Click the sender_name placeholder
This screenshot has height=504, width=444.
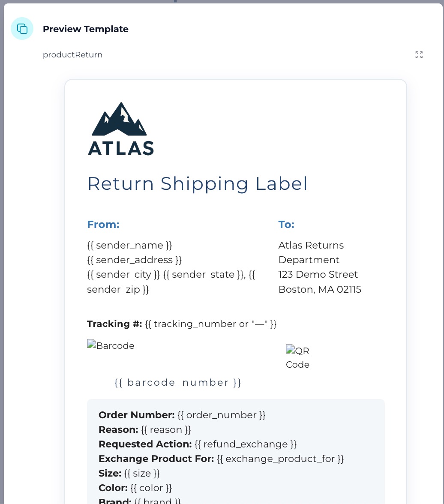[x=129, y=245]
